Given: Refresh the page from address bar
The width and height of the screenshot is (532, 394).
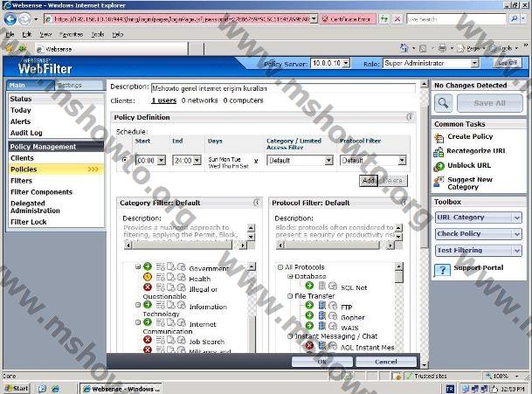Looking at the screenshot, I should (x=384, y=19).
